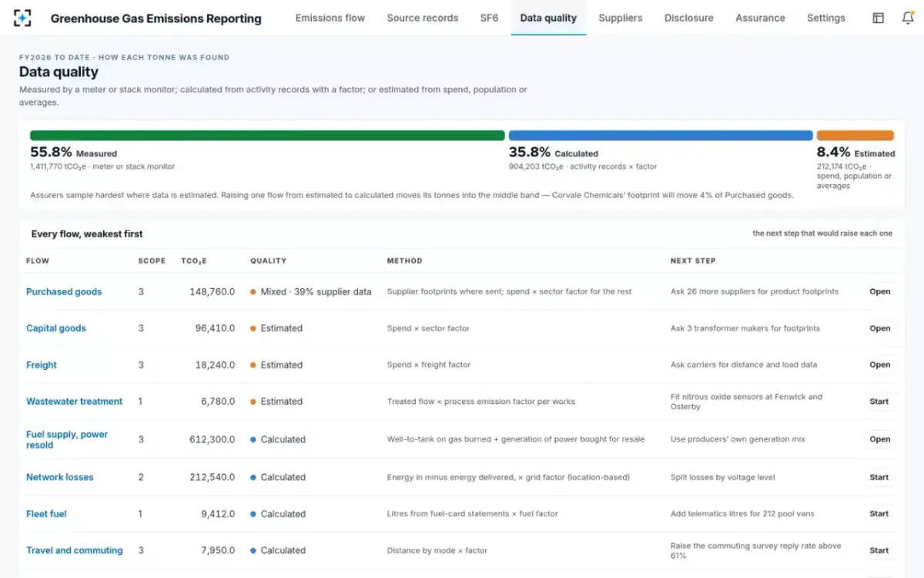
Task: Click 'Ask 26 more suppliers' next step
Action: (755, 292)
